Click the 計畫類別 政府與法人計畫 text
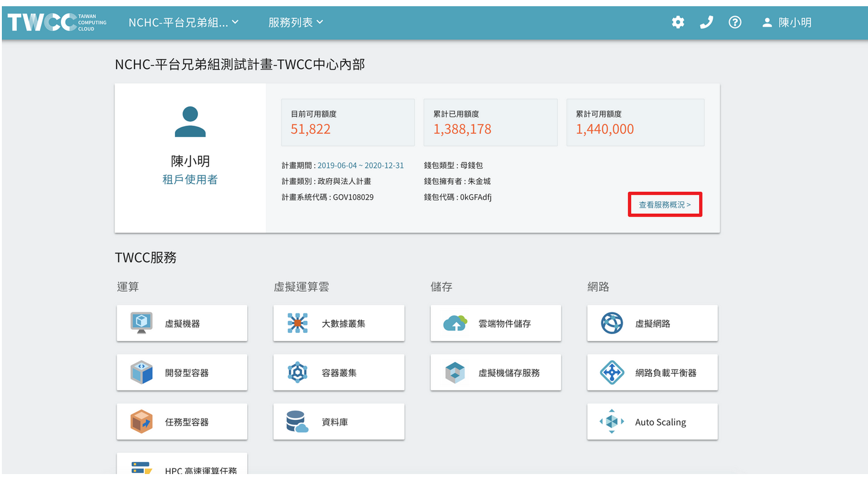This screenshot has height=484, width=868. [x=326, y=182]
